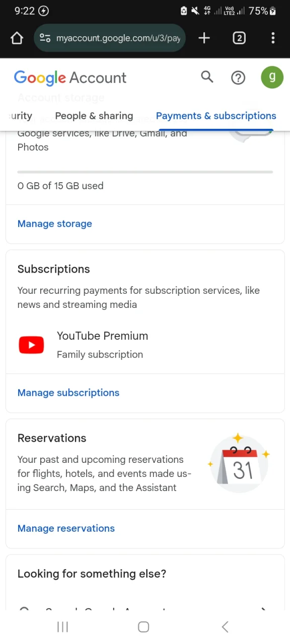This screenshot has width=290, height=644.
Task: Open recent apps from the navigation bar
Action: click(x=62, y=626)
